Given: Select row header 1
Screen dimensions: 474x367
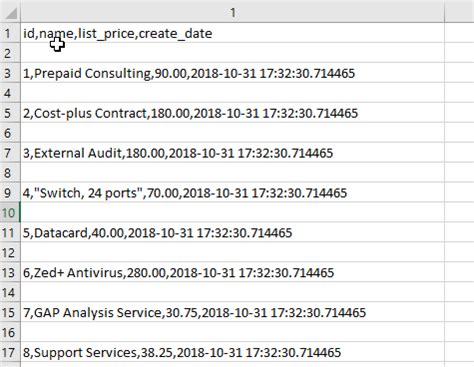Looking at the screenshot, I should coord(10,33).
